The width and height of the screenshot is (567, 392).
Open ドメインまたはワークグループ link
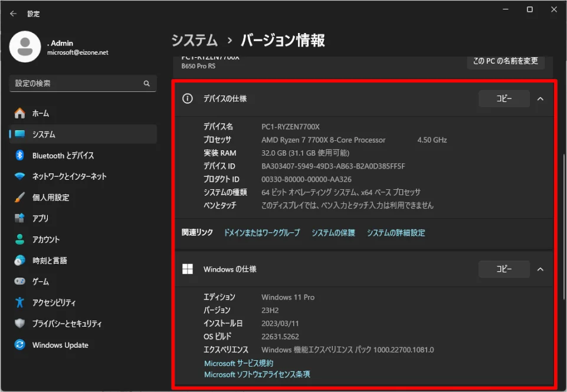(262, 233)
